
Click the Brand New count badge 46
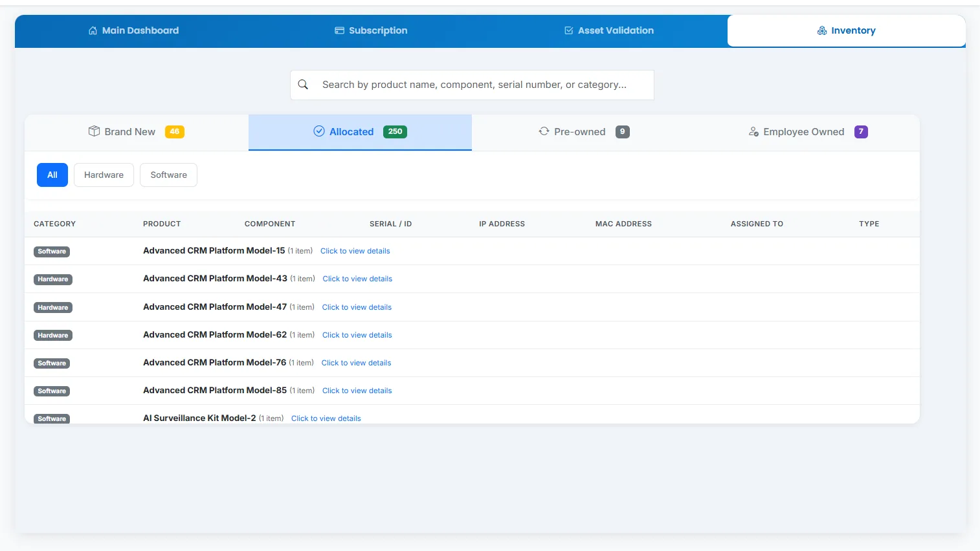click(x=175, y=132)
